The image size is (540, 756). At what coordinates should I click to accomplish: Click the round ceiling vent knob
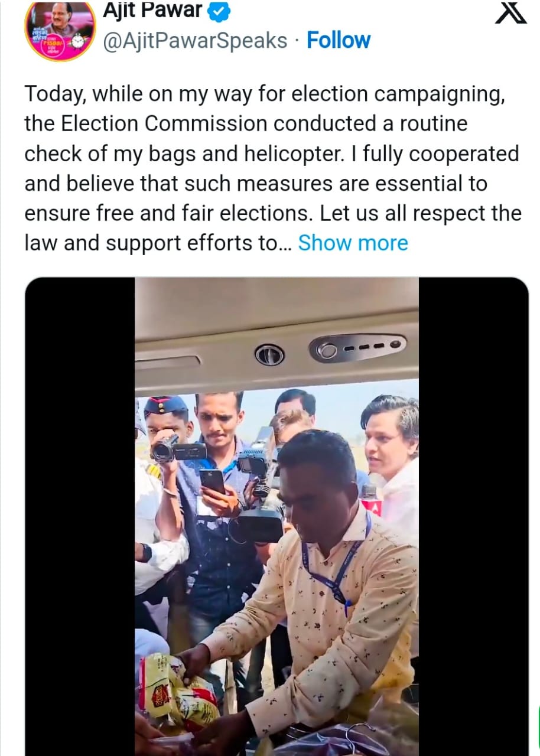(x=269, y=354)
